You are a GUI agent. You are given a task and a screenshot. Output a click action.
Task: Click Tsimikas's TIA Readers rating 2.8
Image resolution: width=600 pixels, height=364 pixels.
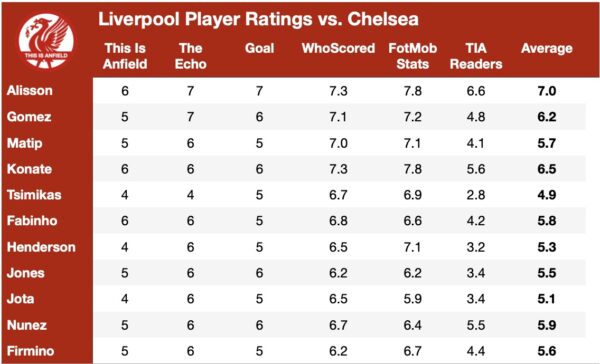tap(476, 195)
